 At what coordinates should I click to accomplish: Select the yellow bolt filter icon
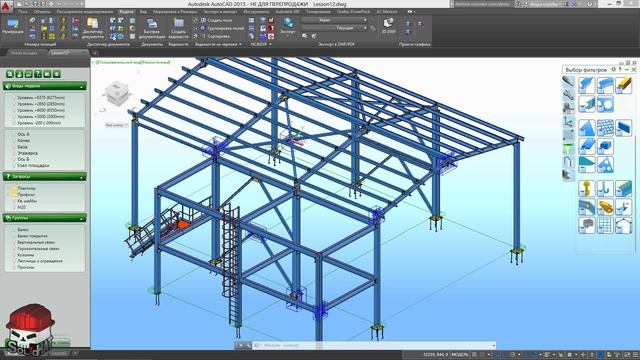587,189
